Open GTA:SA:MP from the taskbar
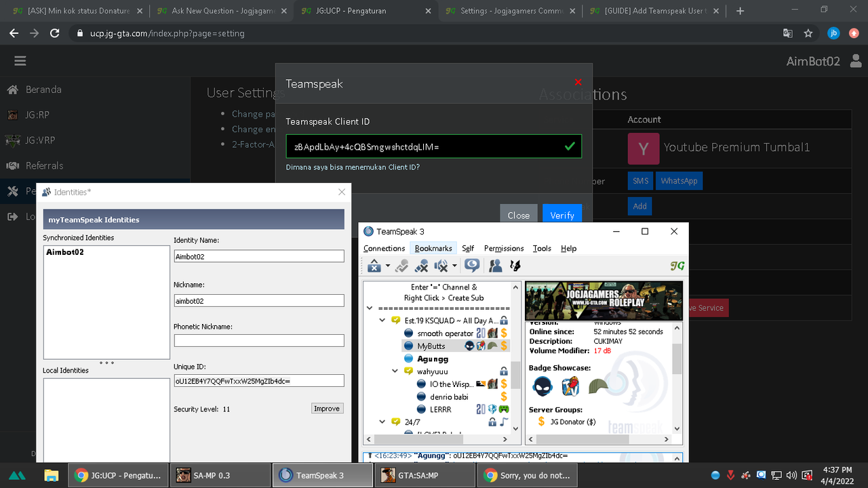 pyautogui.click(x=424, y=475)
